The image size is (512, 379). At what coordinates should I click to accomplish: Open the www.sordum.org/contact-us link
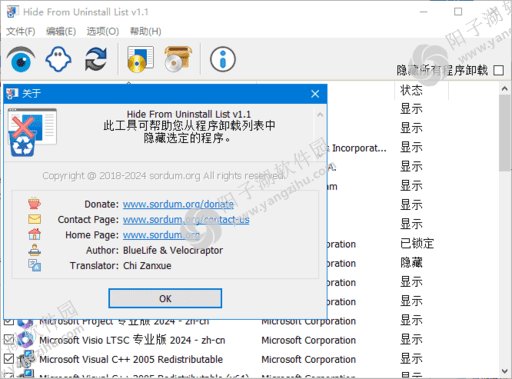[186, 219]
